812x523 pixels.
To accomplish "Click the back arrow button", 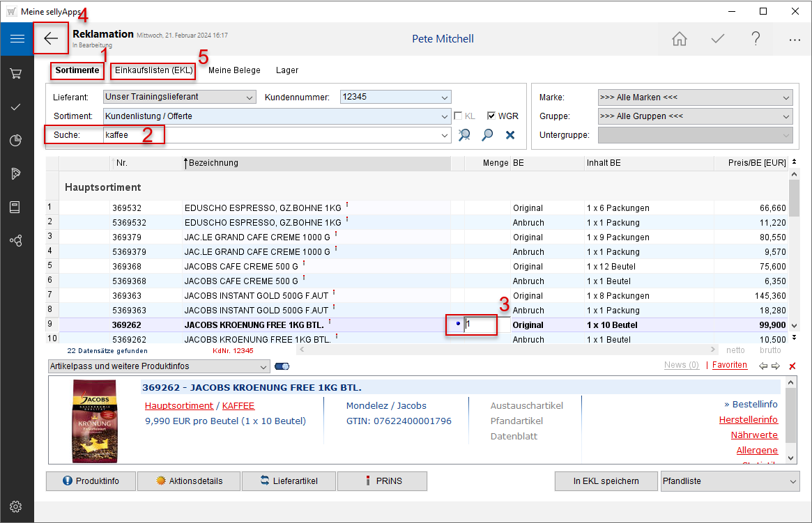I will tap(51, 38).
